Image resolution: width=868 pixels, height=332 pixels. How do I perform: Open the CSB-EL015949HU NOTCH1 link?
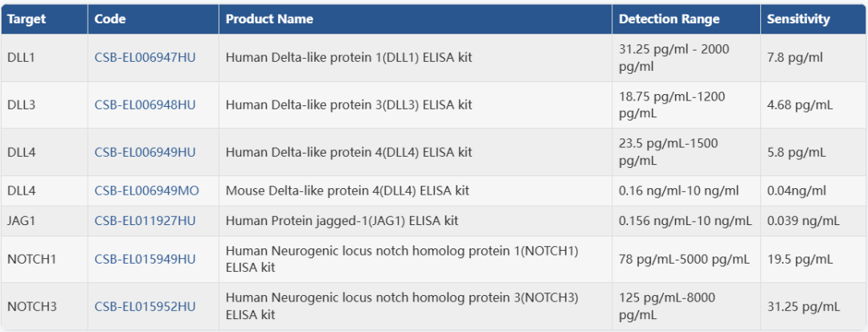coord(145,259)
